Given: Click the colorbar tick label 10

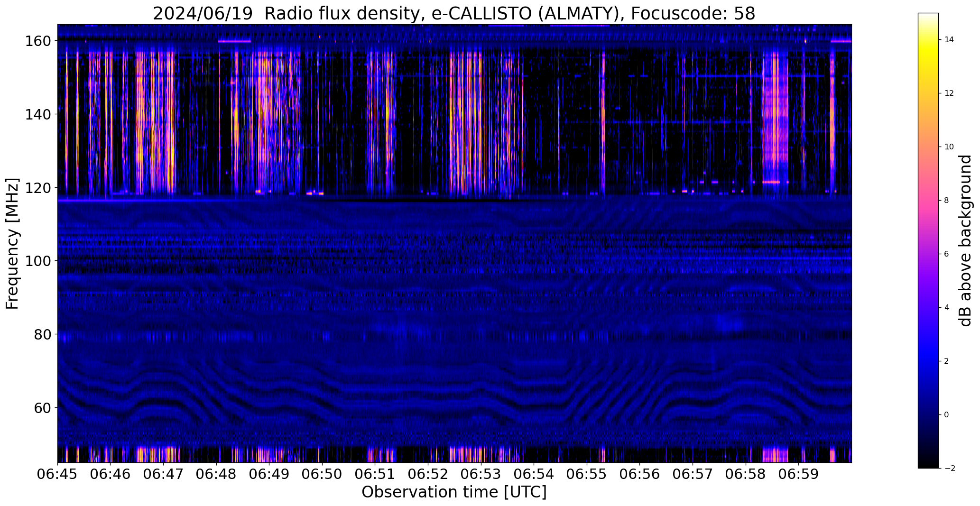Looking at the screenshot, I should coord(949,147).
